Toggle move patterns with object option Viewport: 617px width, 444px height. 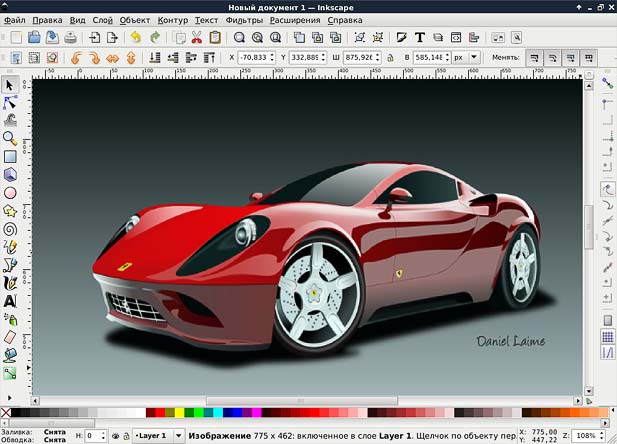point(589,58)
